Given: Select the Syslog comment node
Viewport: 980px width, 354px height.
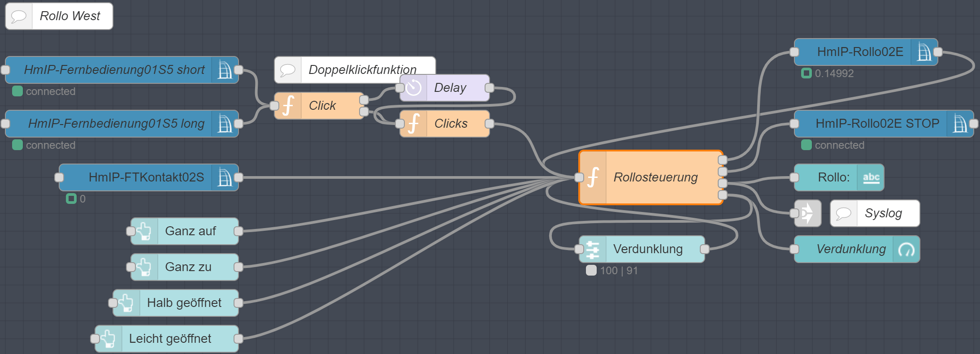Looking at the screenshot, I should pos(883,213).
